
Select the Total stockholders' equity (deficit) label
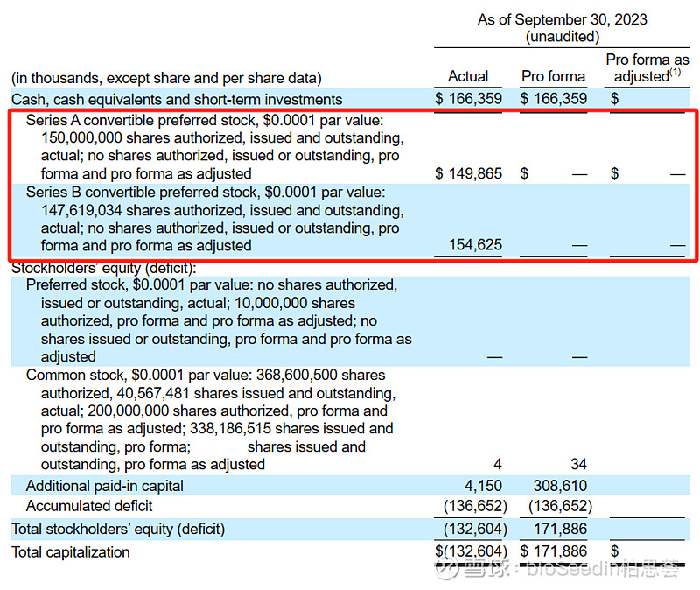pos(118,529)
